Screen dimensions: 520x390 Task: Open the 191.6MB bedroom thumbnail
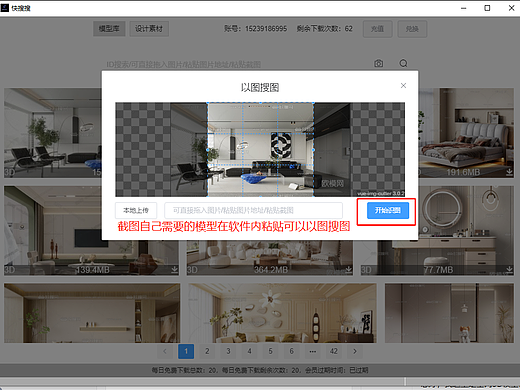click(x=466, y=133)
